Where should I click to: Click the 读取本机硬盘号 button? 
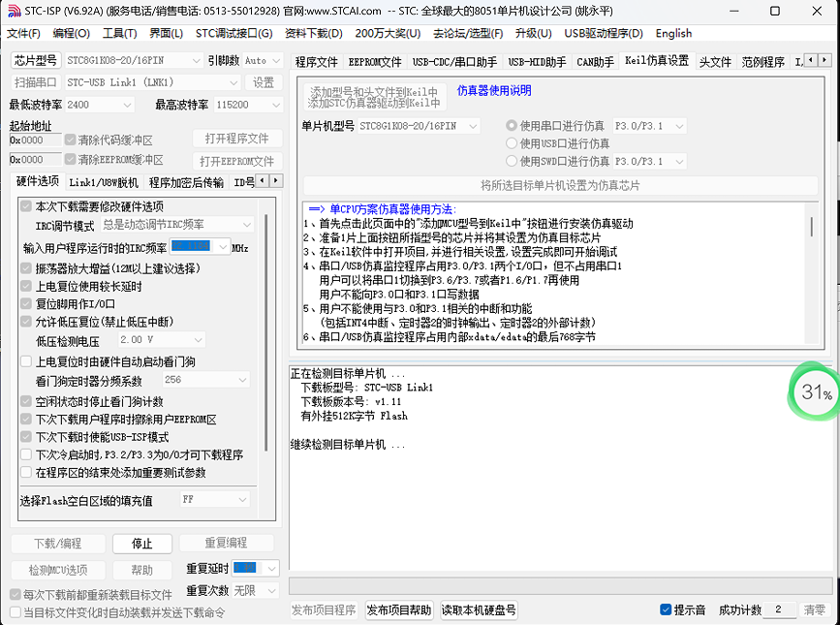click(x=479, y=610)
